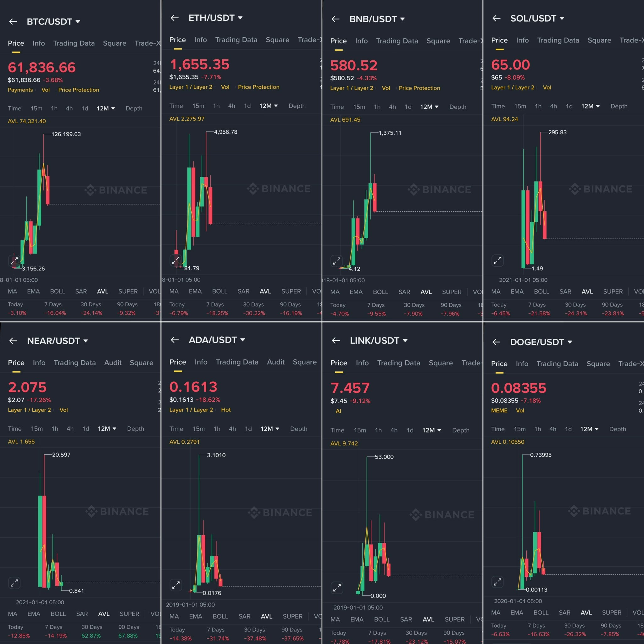This screenshot has width=644, height=644.
Task: Tap Layer 1 / Layer 2 tag in SOL panel
Action: [x=512, y=87]
